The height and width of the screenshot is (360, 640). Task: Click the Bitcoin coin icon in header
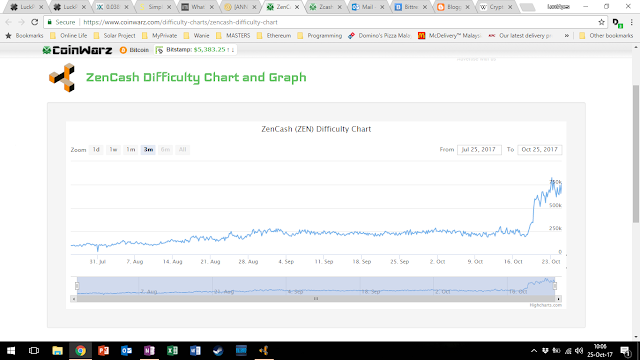point(123,50)
